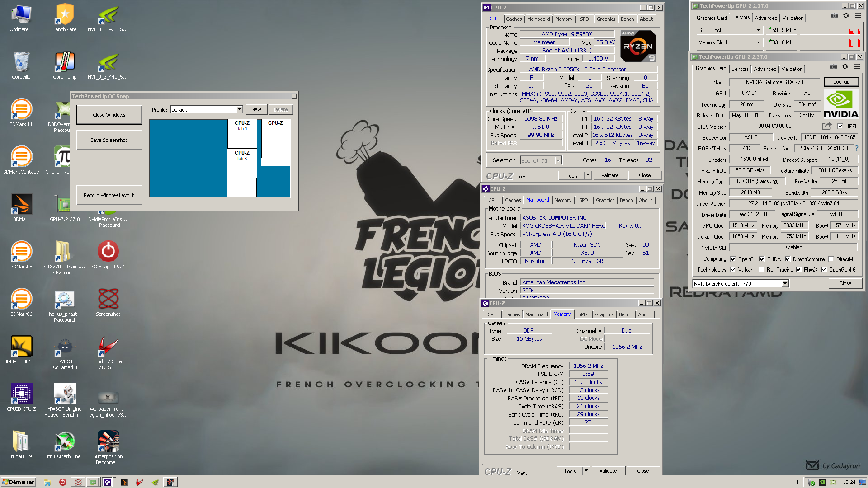
Task: Open the Windows Explorer taskbar icon
Action: pos(47,482)
